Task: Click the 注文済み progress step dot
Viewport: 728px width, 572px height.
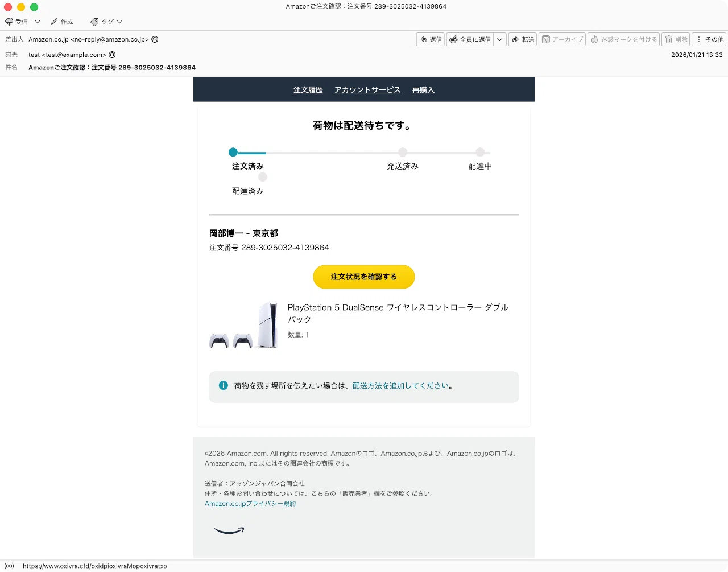Action: 233,152
